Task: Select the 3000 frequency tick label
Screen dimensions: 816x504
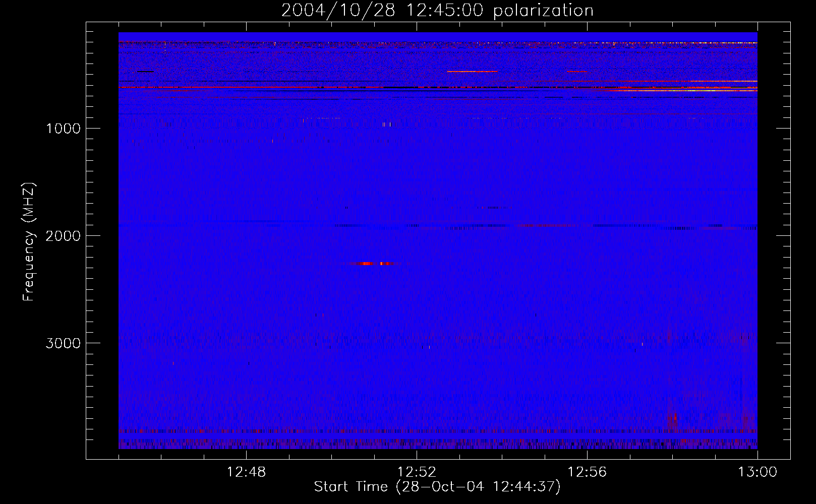Action: (x=63, y=343)
